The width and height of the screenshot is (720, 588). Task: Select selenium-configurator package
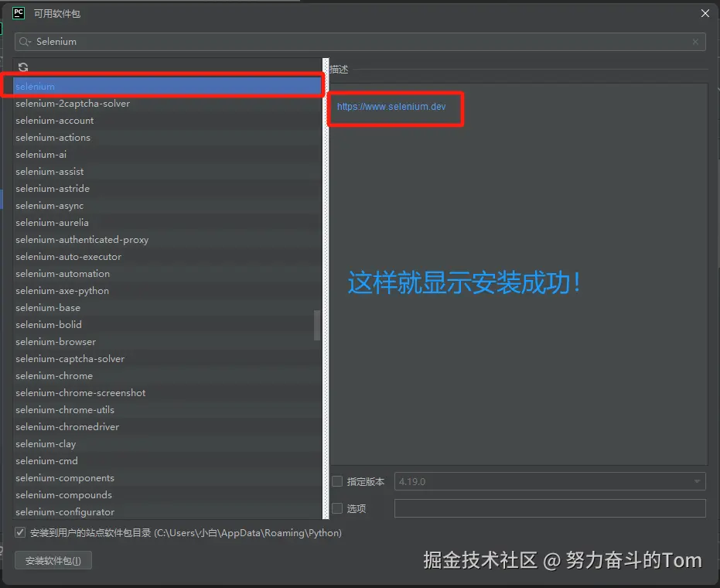[x=167, y=511]
